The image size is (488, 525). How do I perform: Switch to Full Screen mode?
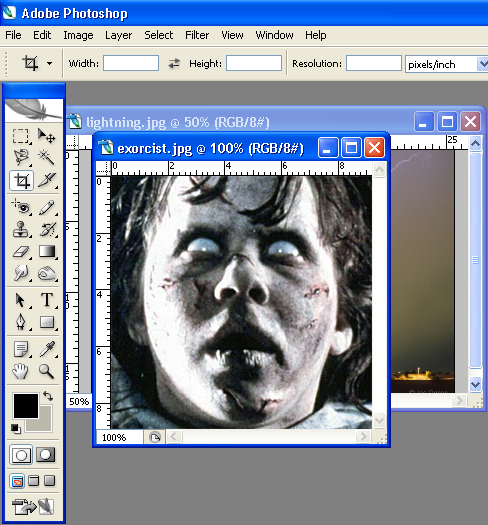49,481
